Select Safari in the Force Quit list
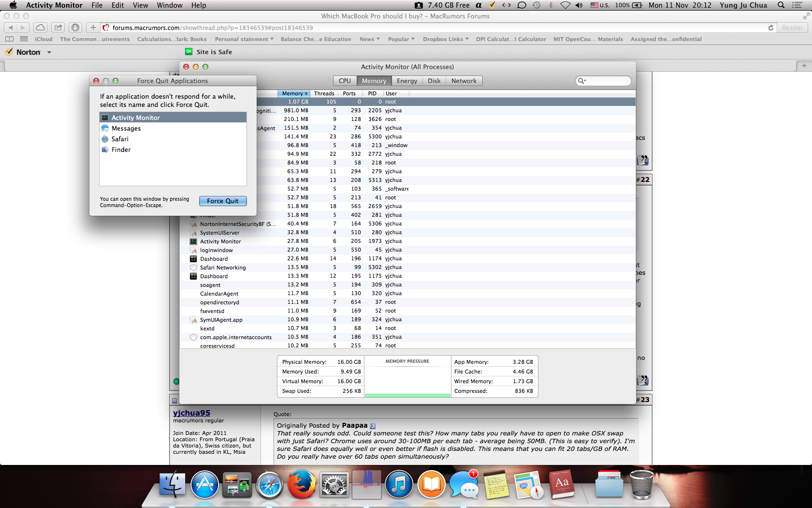812x508 pixels. [x=173, y=139]
